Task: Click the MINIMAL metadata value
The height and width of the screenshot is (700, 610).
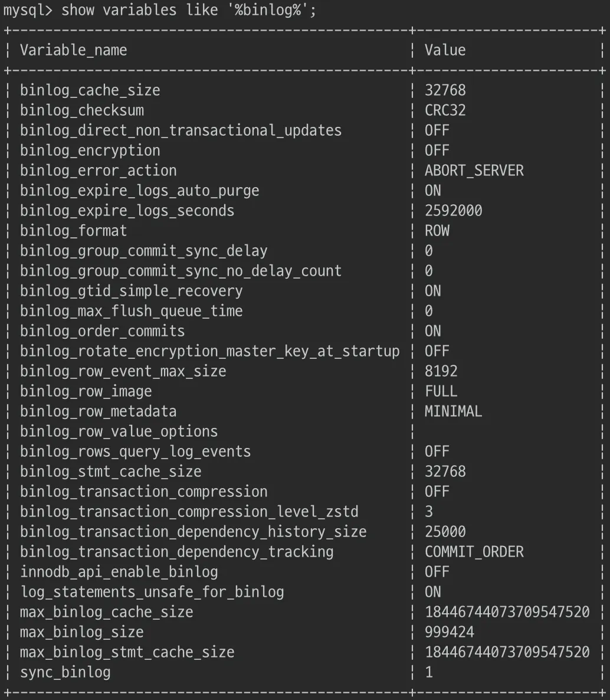Action: (453, 411)
